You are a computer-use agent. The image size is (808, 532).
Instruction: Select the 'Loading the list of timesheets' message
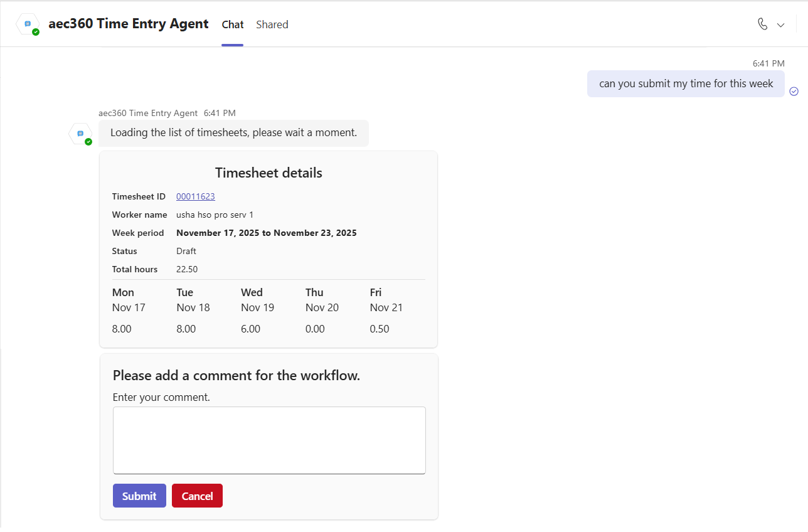click(x=233, y=132)
